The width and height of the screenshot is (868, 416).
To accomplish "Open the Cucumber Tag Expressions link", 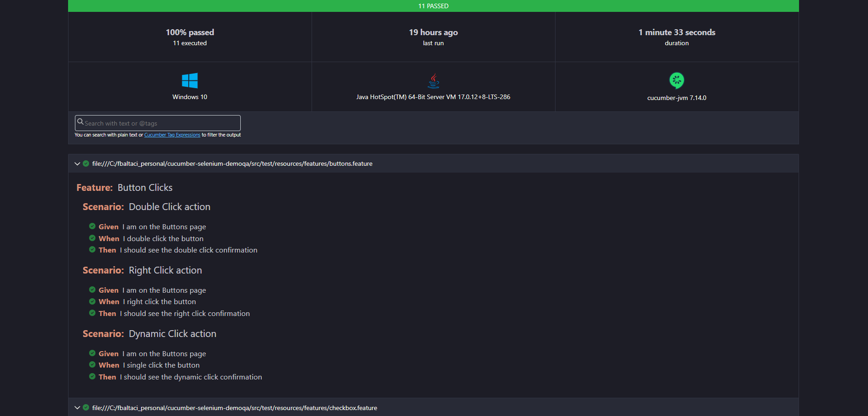I will tap(172, 135).
